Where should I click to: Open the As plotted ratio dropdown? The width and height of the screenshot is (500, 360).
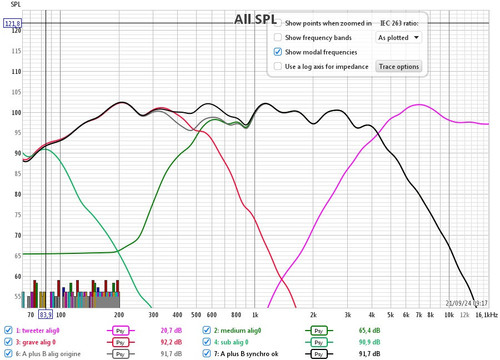398,38
